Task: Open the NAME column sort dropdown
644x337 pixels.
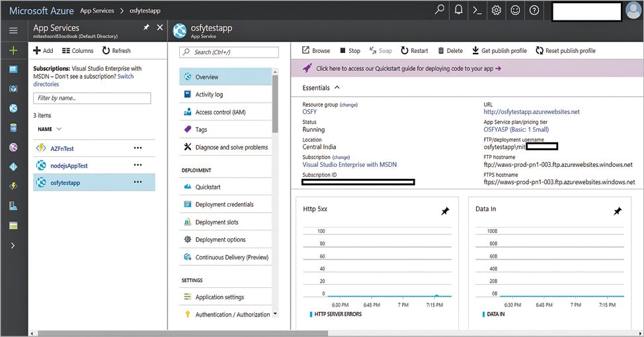Action: click(x=59, y=129)
